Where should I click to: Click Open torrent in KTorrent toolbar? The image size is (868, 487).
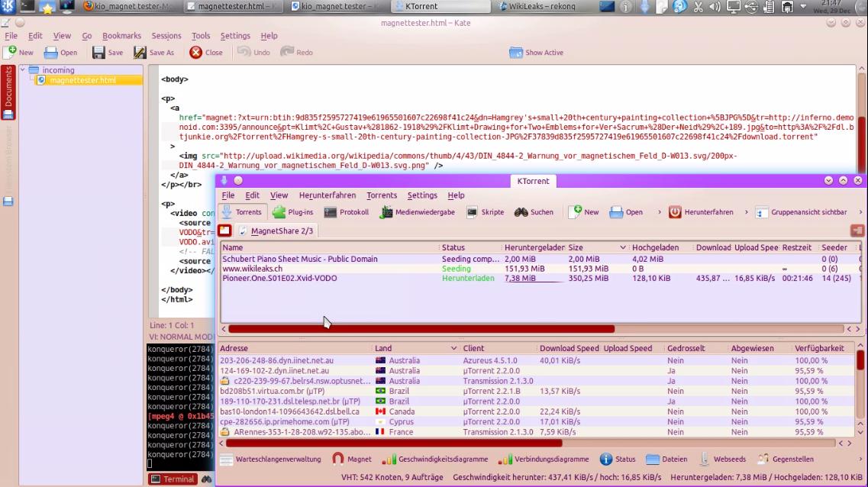626,212
